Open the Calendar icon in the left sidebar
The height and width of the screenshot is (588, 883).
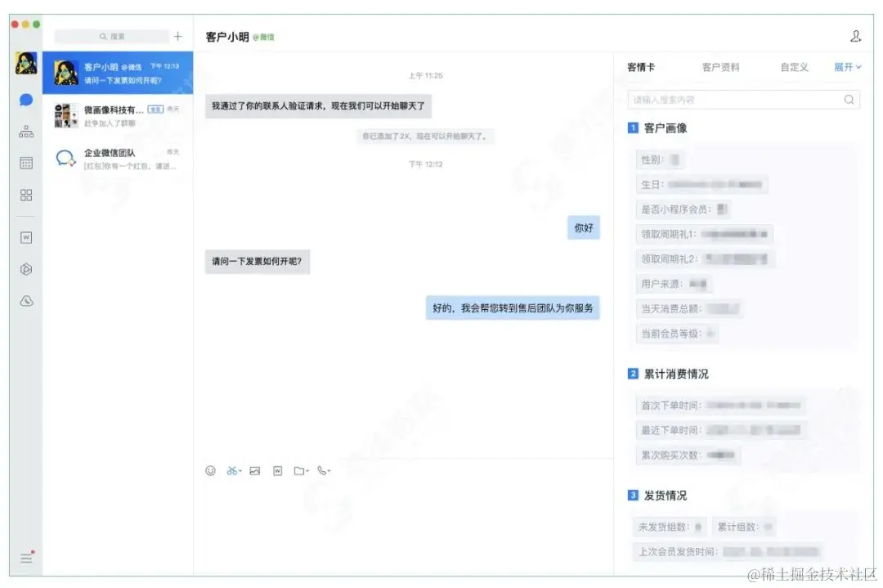tap(25, 162)
